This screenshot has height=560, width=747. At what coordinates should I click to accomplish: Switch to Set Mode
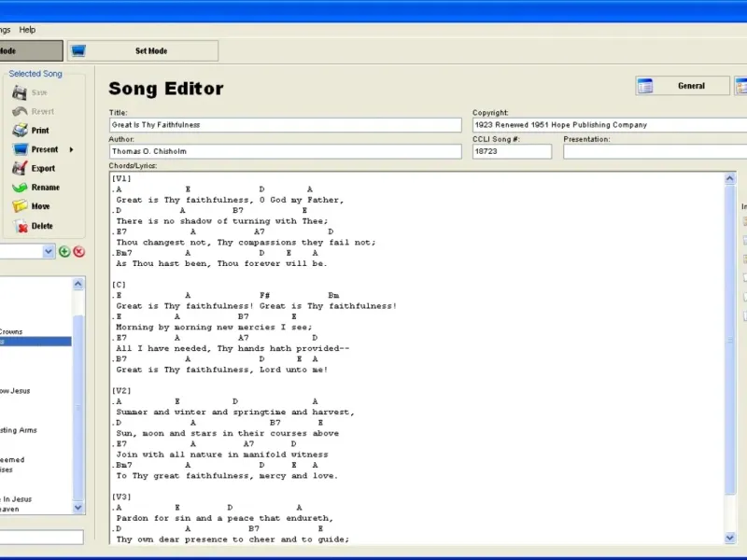143,50
